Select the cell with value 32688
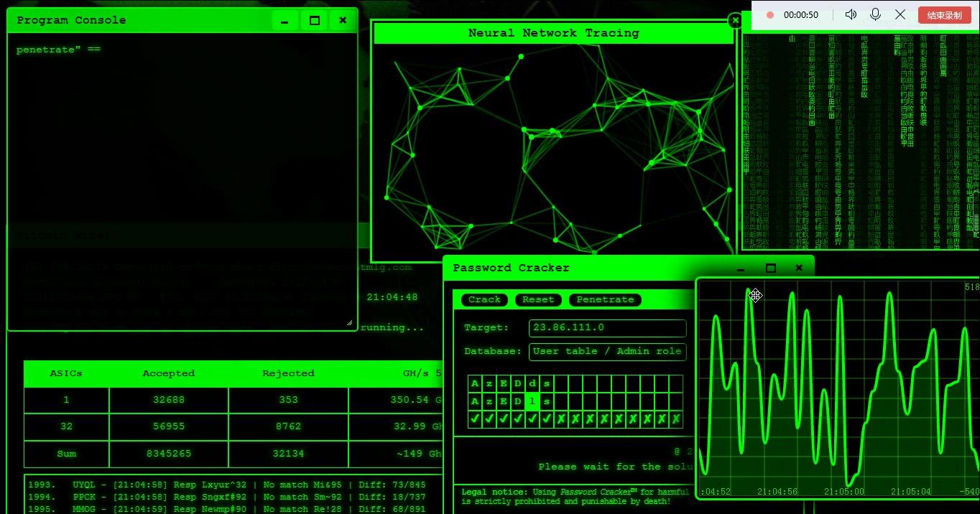Image resolution: width=980 pixels, height=514 pixels. tap(169, 400)
